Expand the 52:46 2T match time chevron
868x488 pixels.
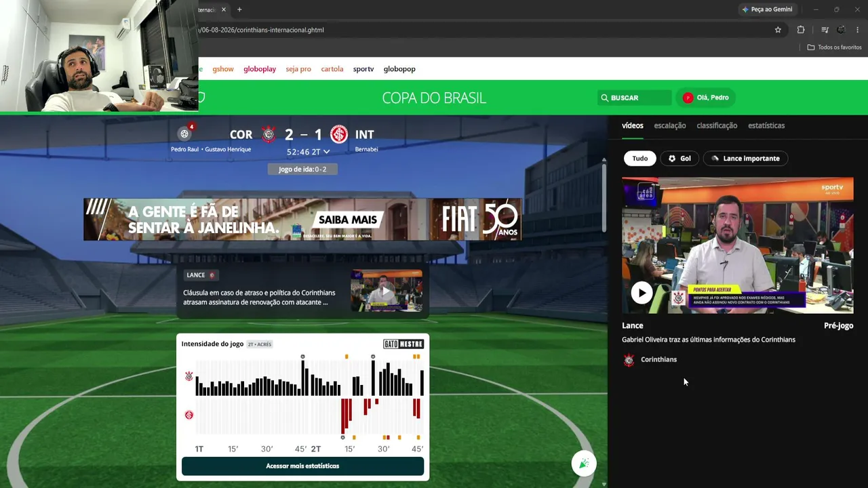click(326, 152)
